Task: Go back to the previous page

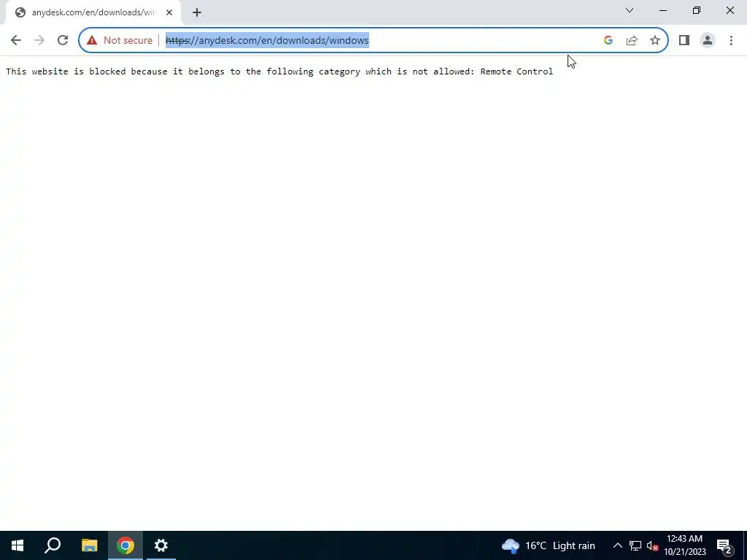Action: pos(16,41)
